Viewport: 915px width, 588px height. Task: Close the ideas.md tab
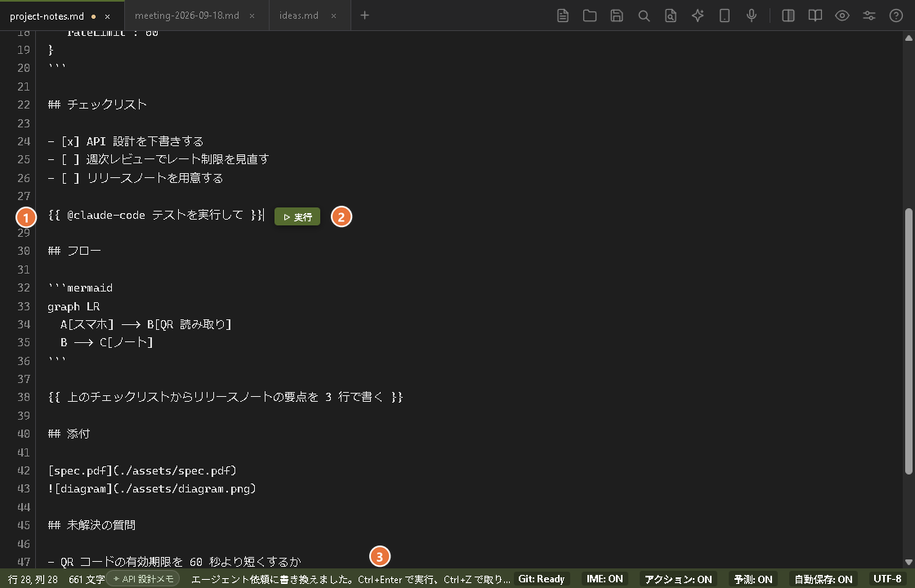click(334, 16)
